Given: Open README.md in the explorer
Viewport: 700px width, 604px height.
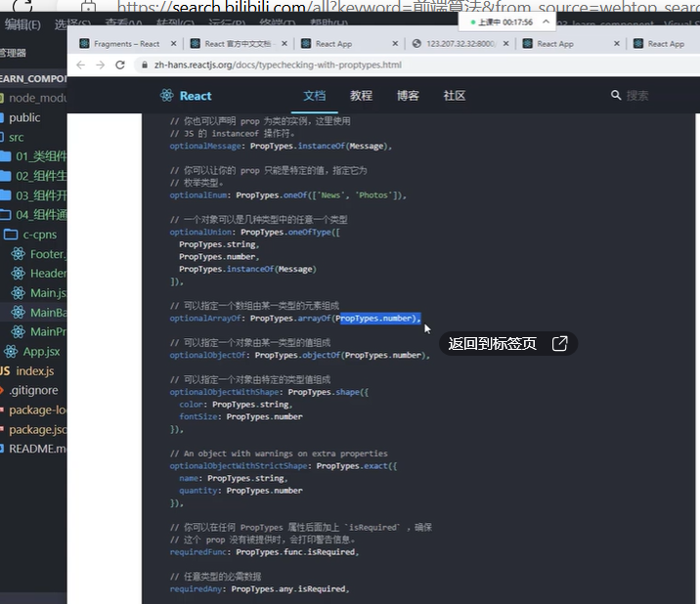Looking at the screenshot, I should [33, 449].
